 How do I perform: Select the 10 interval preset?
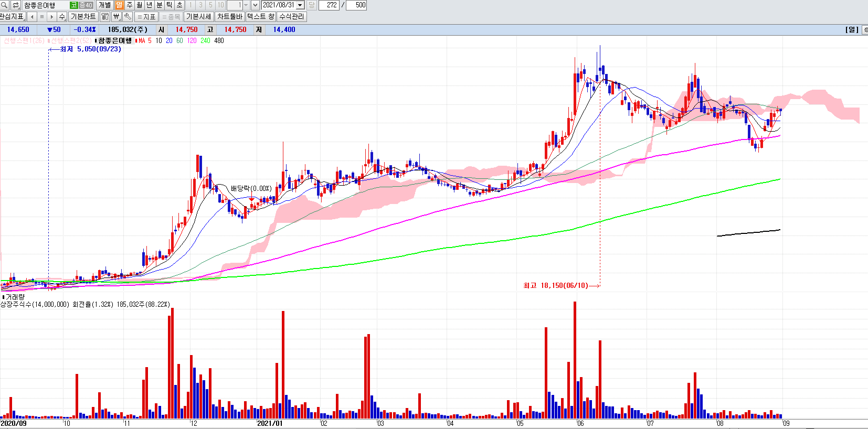[x=220, y=5]
